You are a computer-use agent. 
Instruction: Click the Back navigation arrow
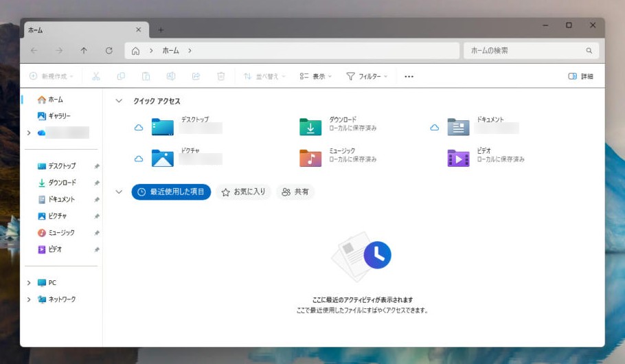[x=34, y=51]
